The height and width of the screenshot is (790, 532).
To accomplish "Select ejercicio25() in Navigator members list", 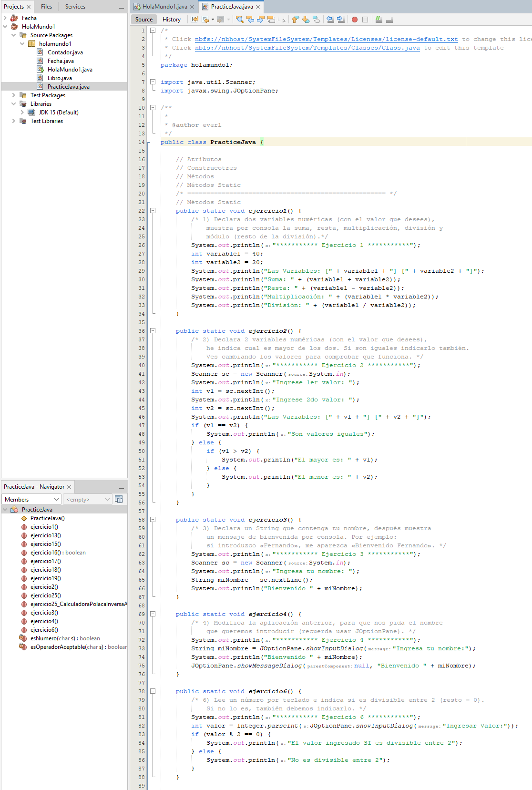I will pos(46,595).
